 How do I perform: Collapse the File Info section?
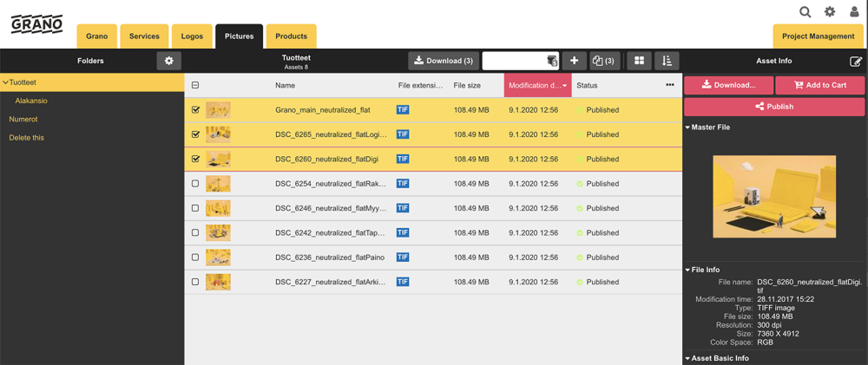tap(687, 270)
